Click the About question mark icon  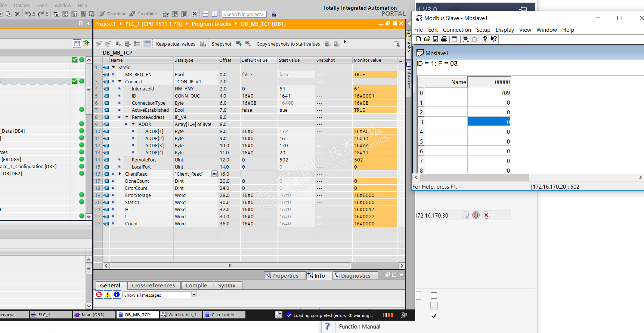pos(485,39)
